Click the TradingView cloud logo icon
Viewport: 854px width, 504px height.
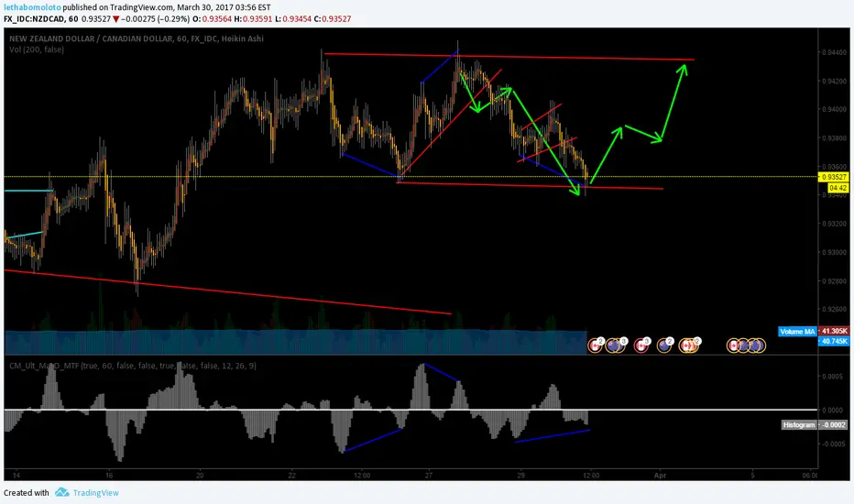pos(61,493)
